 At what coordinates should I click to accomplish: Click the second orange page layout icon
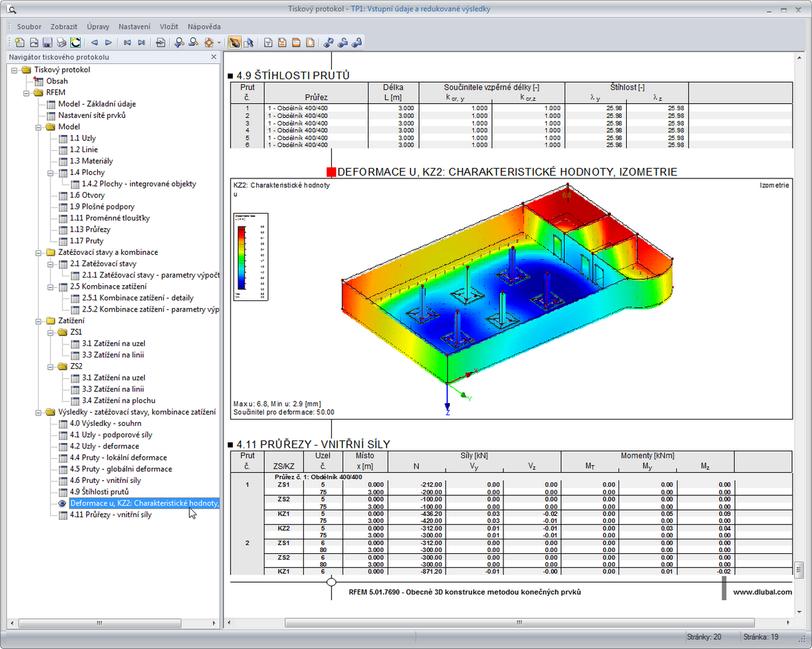click(282, 43)
